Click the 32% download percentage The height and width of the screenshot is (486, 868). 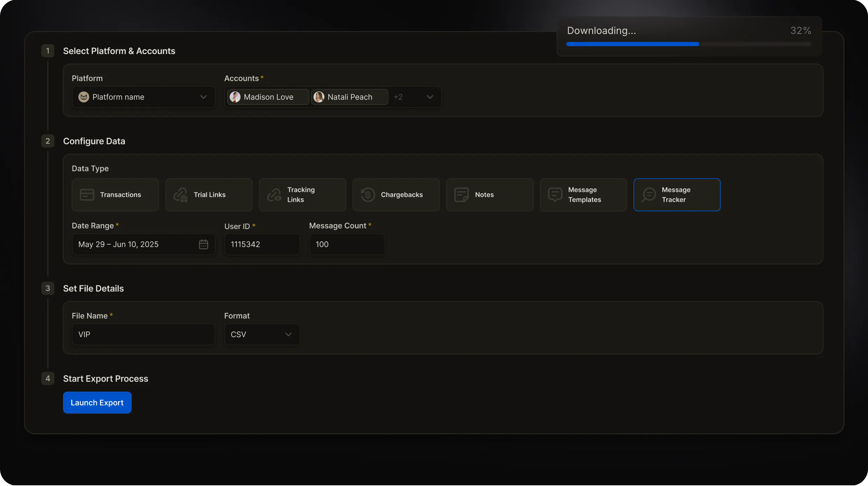[x=801, y=30]
